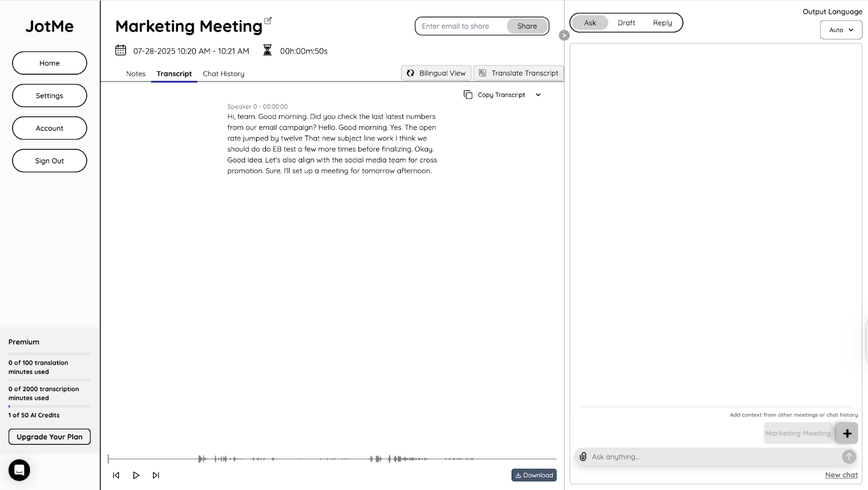The image size is (868, 490).
Task: Click the Share button
Action: coord(527,26)
